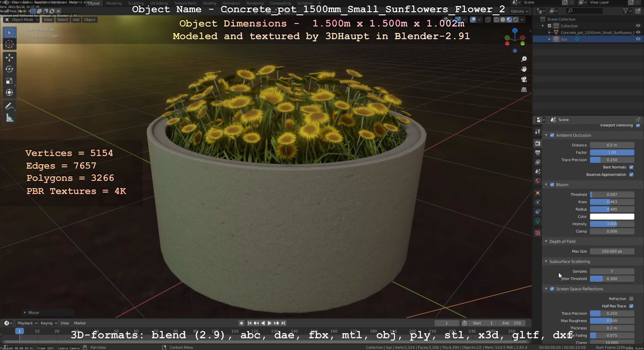Collapse the Screen Space Reflections panel
Screen dimensions: 644x350
pos(546,289)
